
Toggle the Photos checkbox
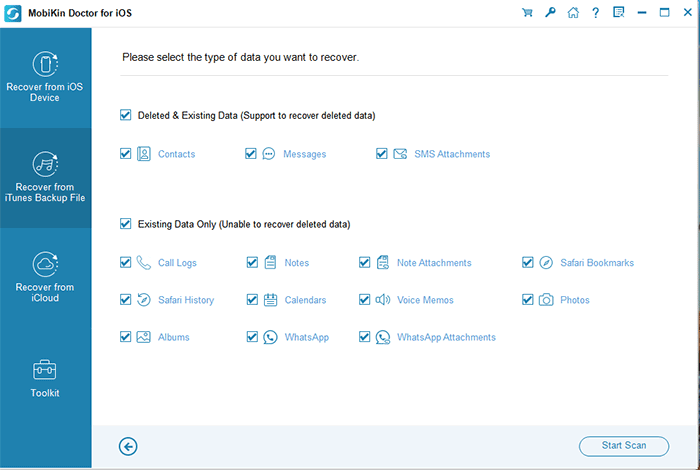(x=528, y=299)
